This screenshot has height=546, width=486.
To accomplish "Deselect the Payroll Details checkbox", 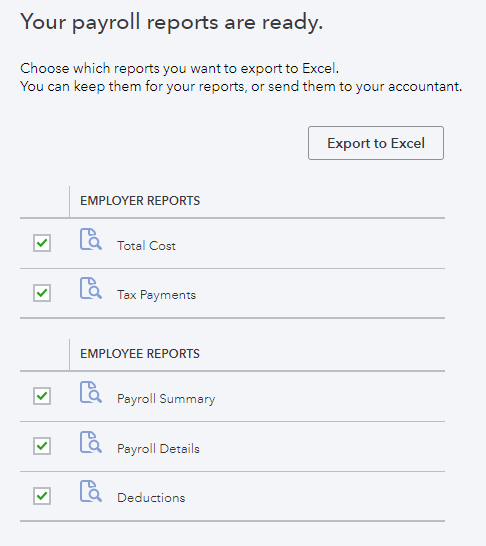I will pyautogui.click(x=42, y=446).
